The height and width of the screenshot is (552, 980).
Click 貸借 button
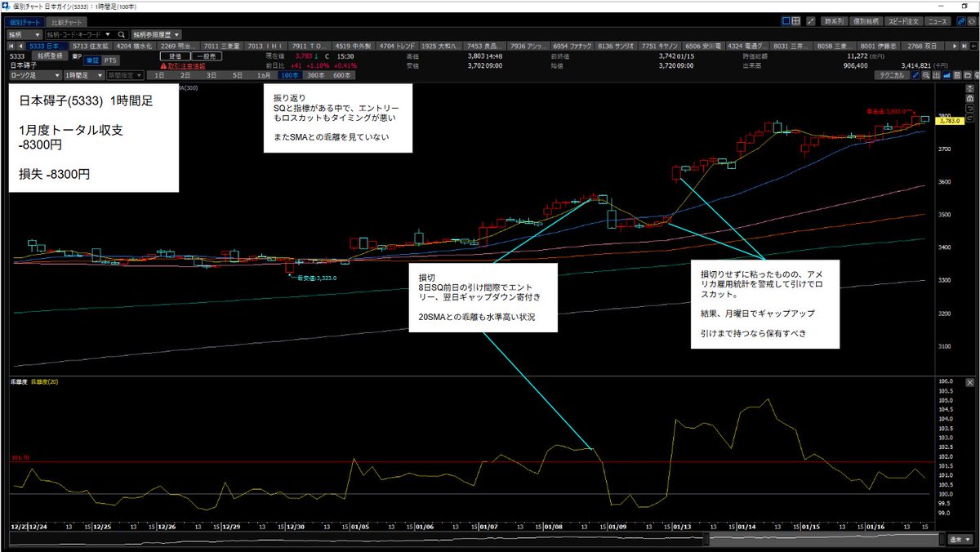click(x=176, y=56)
